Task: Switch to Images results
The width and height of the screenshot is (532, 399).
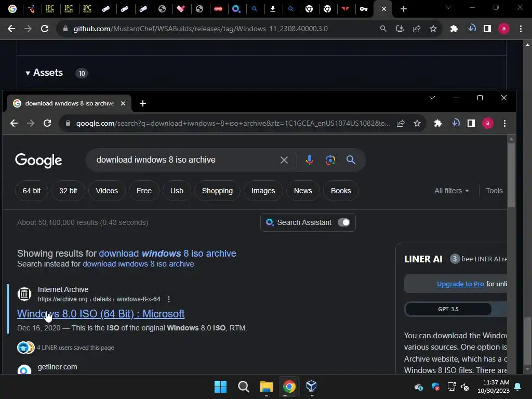Action: click(263, 191)
